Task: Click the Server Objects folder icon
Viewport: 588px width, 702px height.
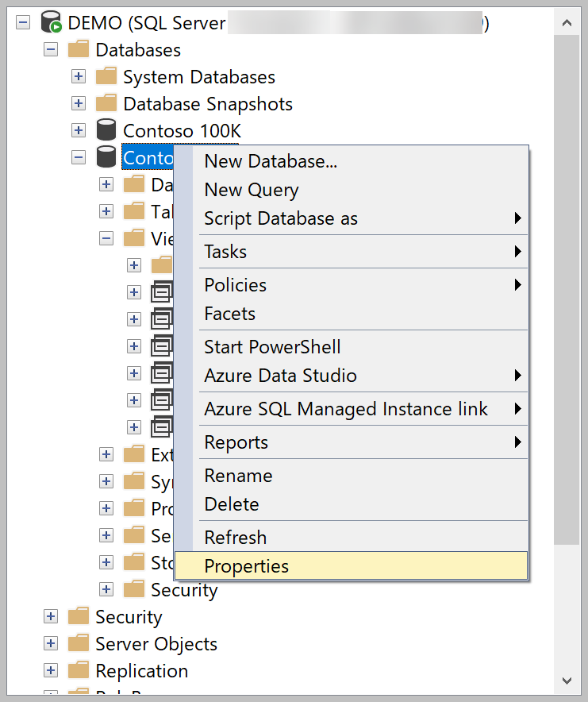Action: point(79,643)
